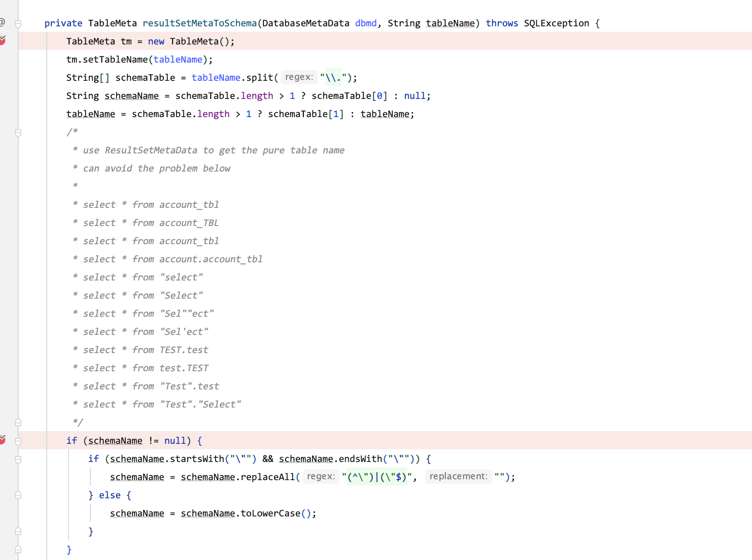Click String[] schemaTable declaration
Image resolution: width=752 pixels, height=560 pixels.
pyautogui.click(x=121, y=78)
